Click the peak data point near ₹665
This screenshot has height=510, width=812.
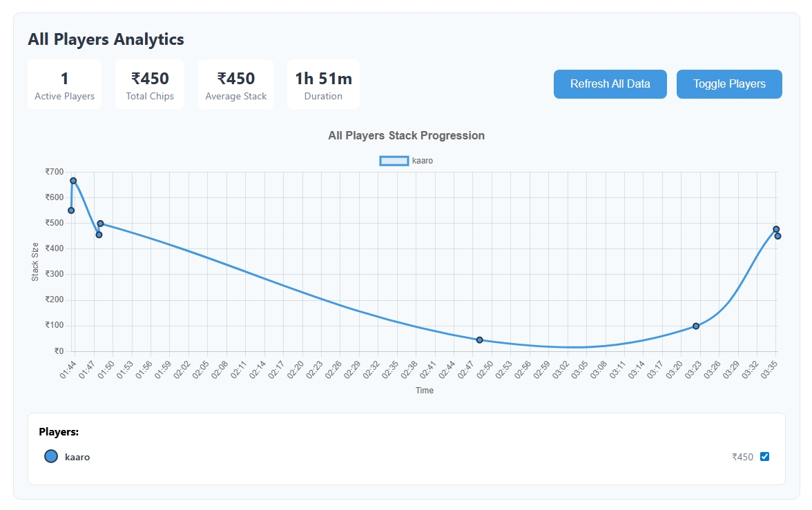(73, 181)
